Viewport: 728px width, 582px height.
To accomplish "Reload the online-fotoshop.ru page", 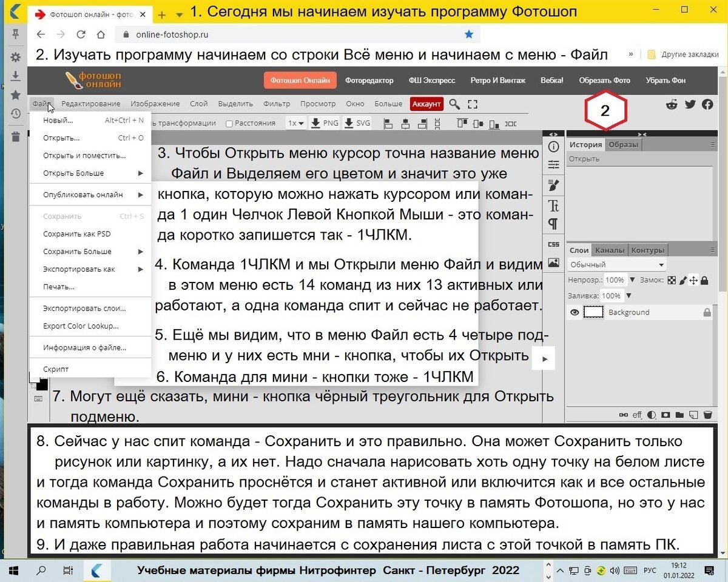I will pos(82,35).
